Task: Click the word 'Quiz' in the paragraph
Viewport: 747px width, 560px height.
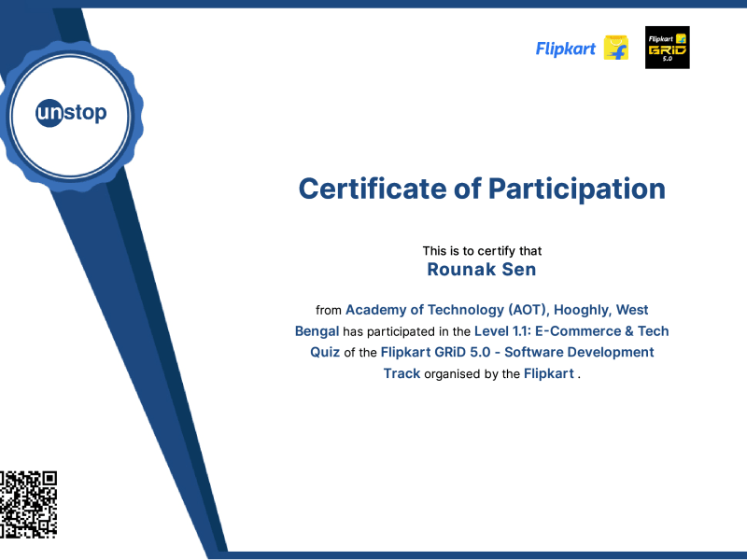Action: [325, 353]
